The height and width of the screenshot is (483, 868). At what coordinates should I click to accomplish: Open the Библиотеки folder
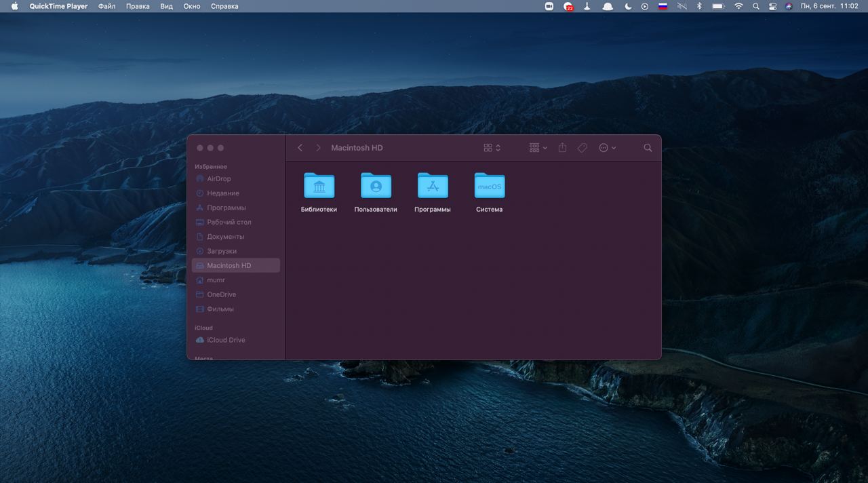click(319, 186)
